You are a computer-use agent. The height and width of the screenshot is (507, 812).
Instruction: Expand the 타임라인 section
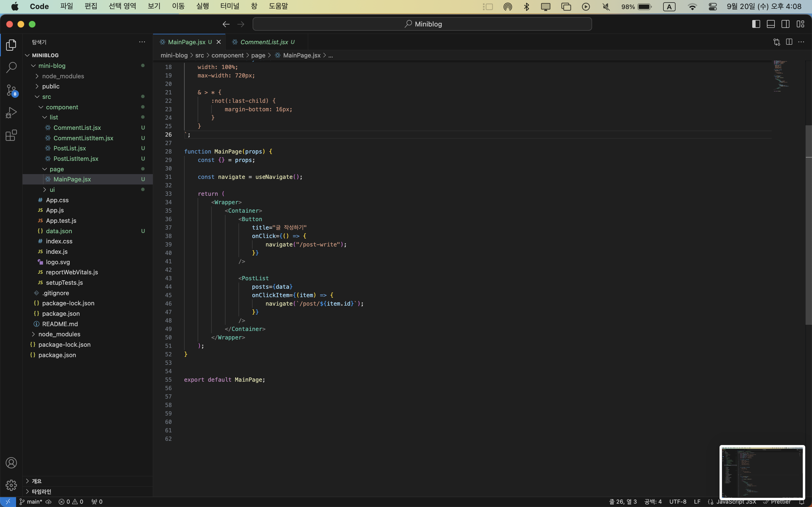click(x=41, y=492)
